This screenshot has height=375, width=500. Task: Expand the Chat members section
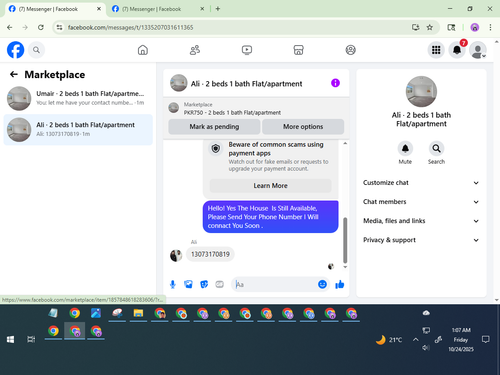(x=421, y=202)
